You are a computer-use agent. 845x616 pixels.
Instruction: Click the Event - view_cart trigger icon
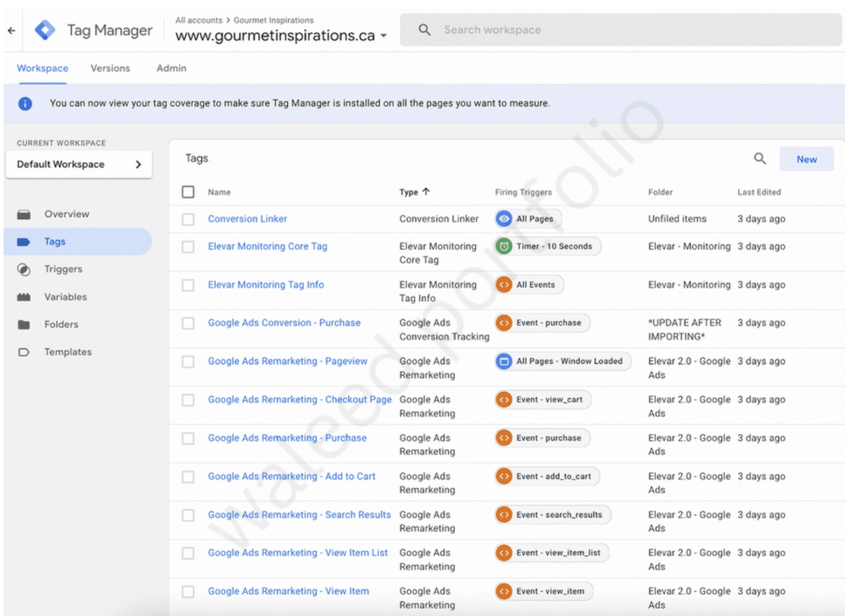504,399
